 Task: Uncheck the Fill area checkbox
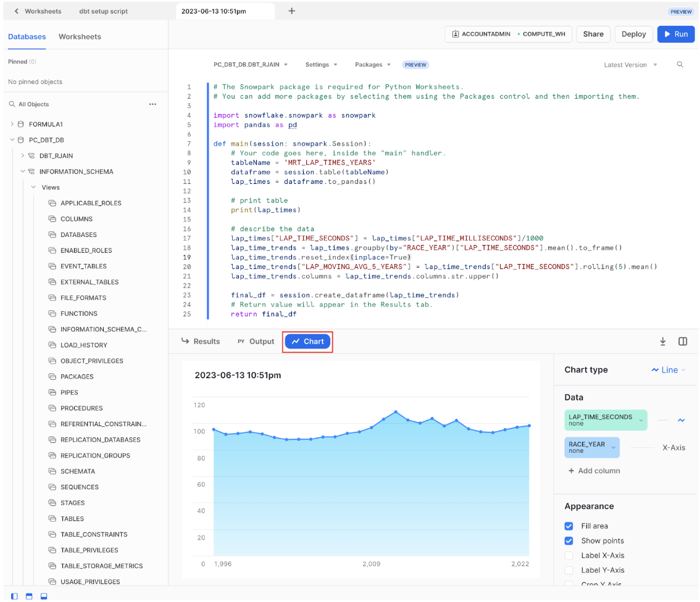click(x=569, y=526)
